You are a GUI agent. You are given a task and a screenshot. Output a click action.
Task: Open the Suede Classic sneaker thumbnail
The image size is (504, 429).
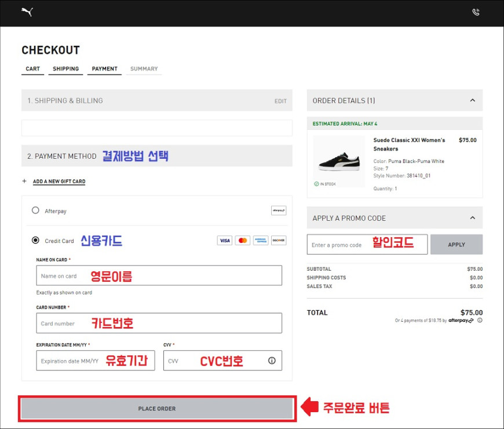339,161
